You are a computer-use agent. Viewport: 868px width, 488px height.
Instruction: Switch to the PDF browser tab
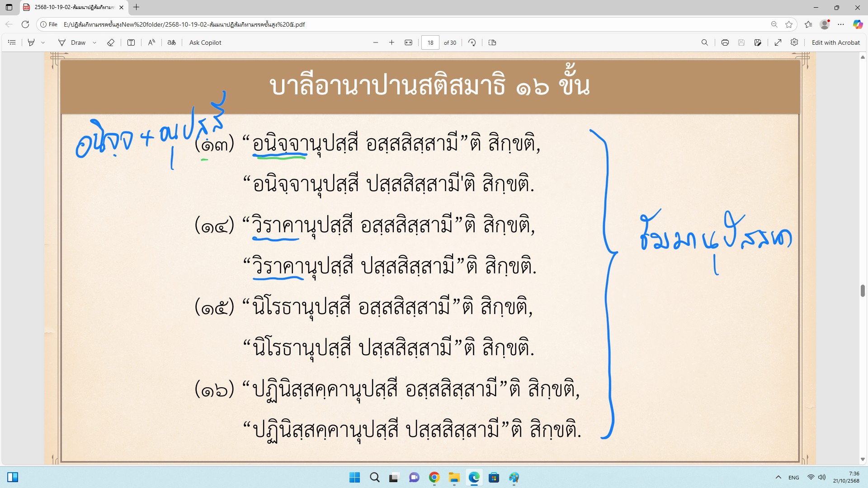[x=75, y=7]
